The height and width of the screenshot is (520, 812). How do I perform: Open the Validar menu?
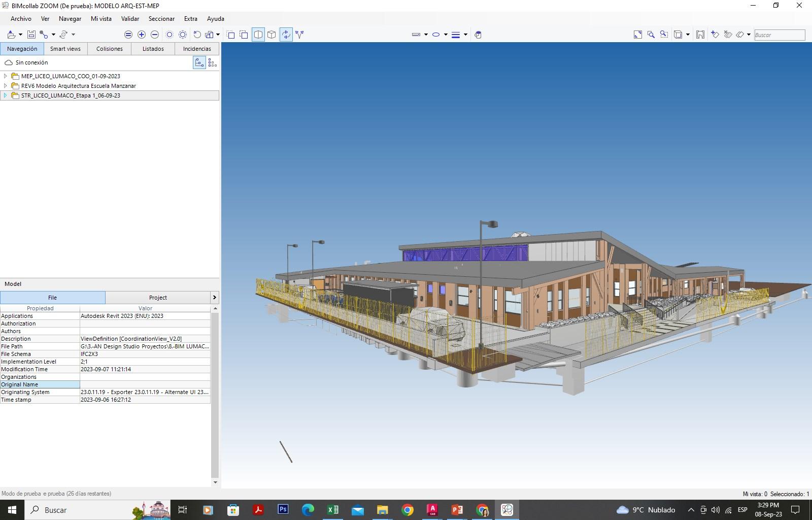point(130,19)
